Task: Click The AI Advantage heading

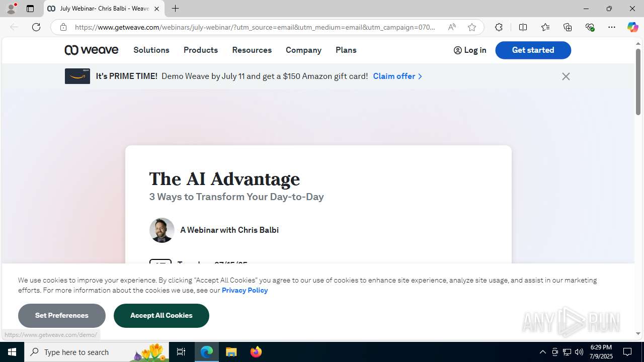Action: coord(224,179)
